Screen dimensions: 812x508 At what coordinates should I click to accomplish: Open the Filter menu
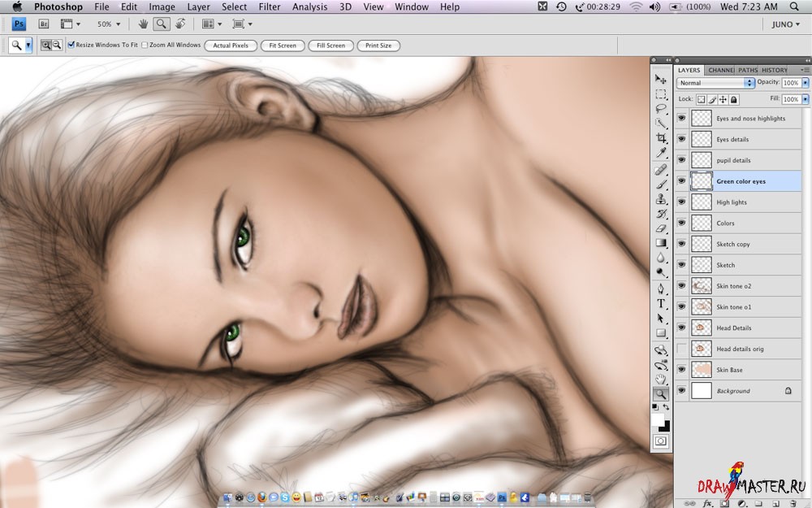point(270,7)
